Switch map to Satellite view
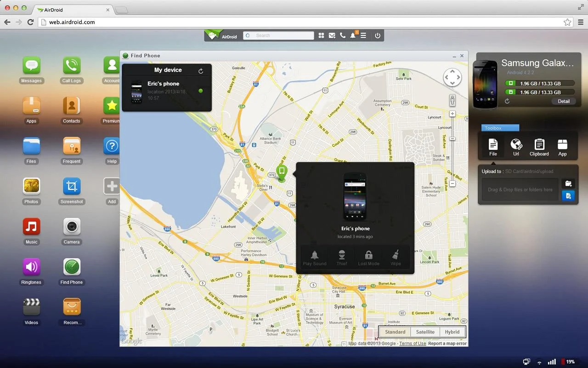This screenshot has width=588, height=368. point(425,332)
